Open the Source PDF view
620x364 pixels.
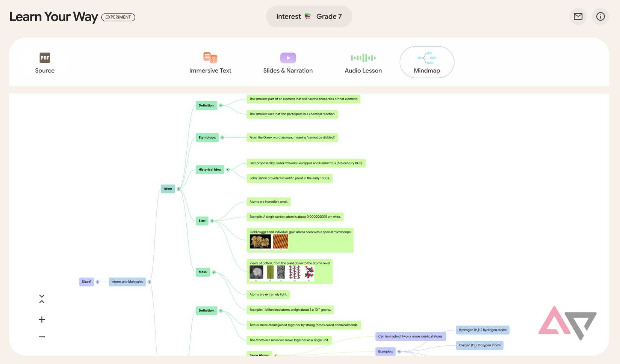click(45, 62)
